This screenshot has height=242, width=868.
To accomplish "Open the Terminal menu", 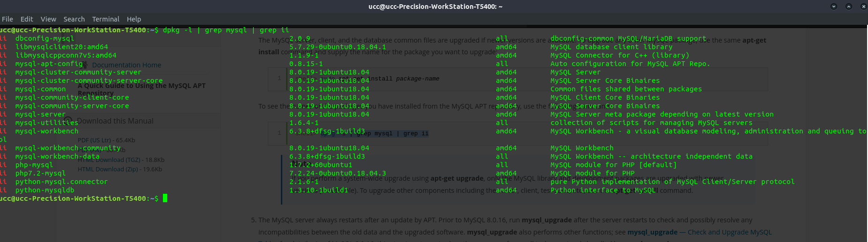I will tap(106, 19).
